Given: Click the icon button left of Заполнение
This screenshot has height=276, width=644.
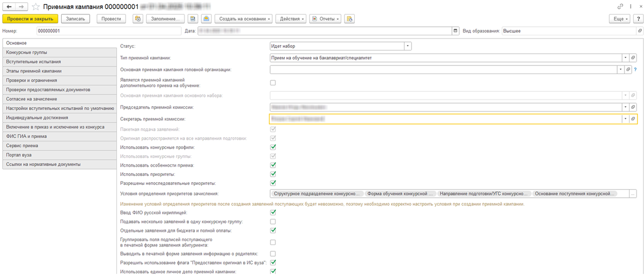Looking at the screenshot, I should pyautogui.click(x=137, y=19).
